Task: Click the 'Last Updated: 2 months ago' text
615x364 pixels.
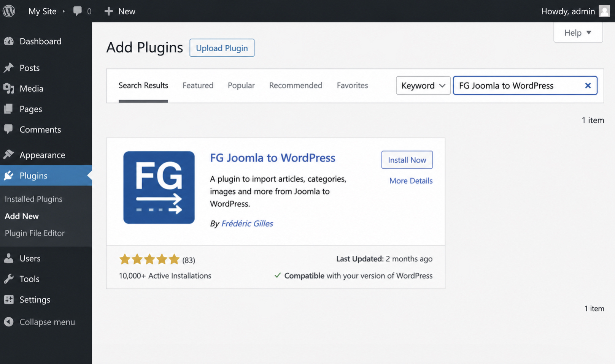Action: [x=384, y=259]
